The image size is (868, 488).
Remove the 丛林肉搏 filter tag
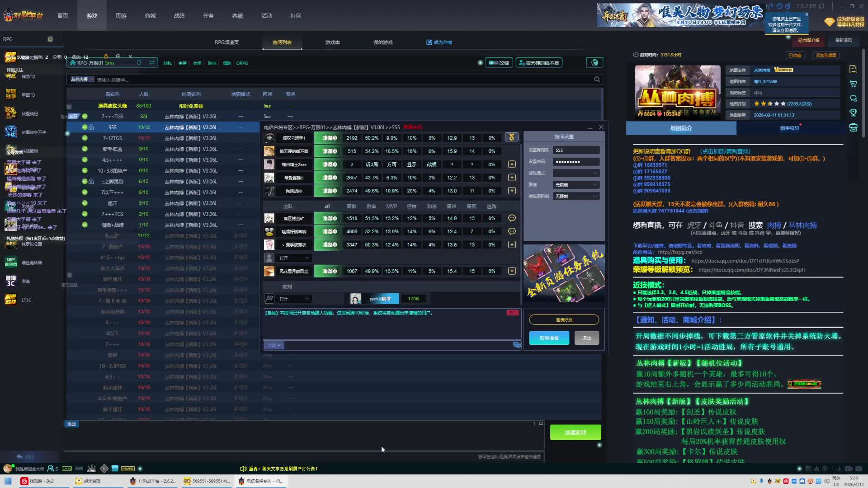tap(92, 80)
